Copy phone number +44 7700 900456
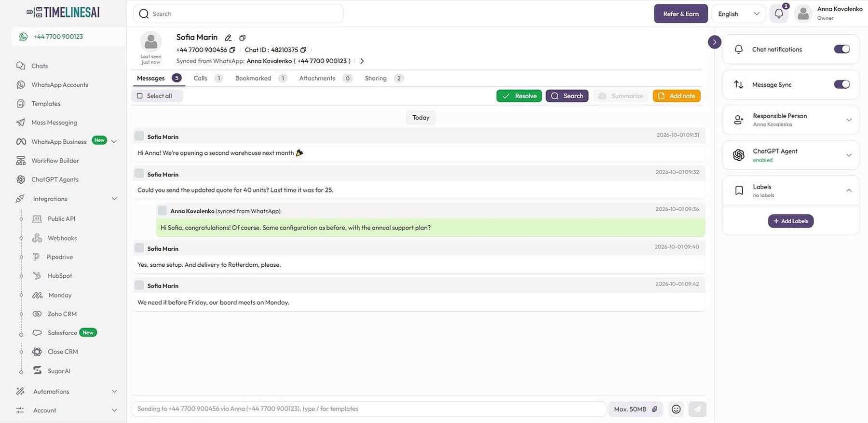 pos(232,50)
